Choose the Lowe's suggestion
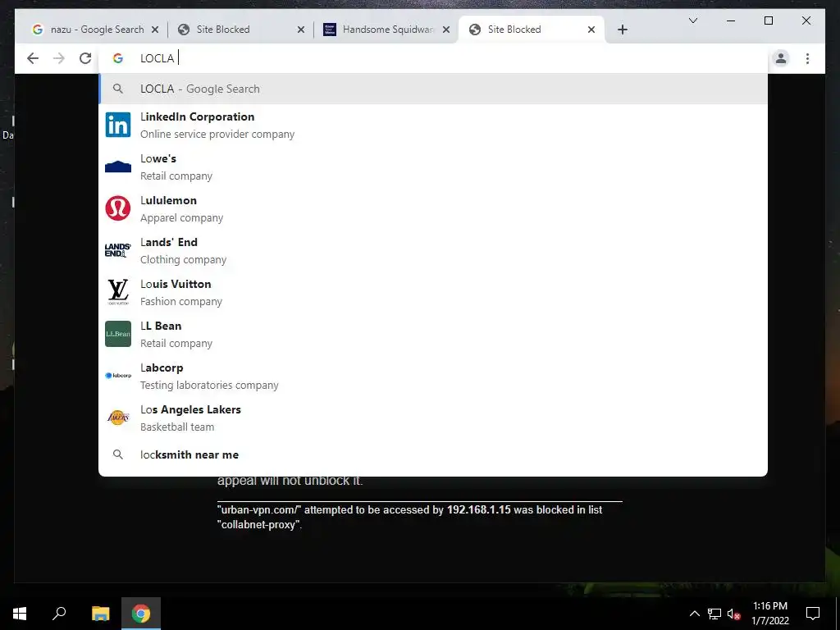 click(x=433, y=167)
